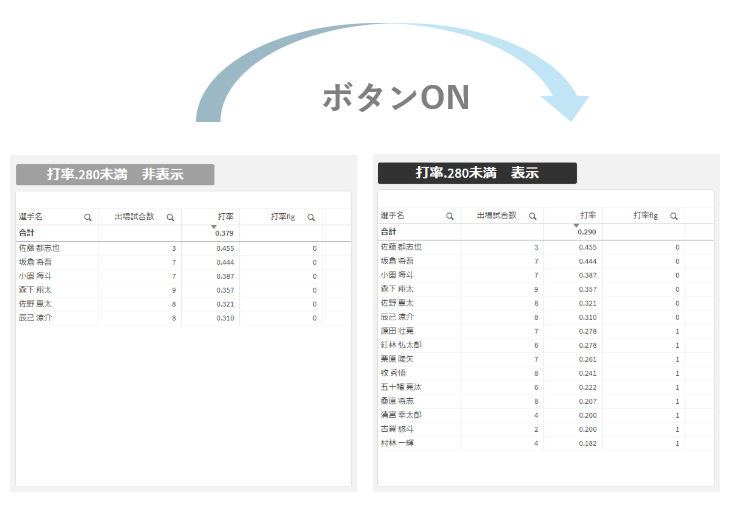The height and width of the screenshot is (507, 732).
Task: Click search icon beside 打率flg in right table
Action: coord(673,216)
